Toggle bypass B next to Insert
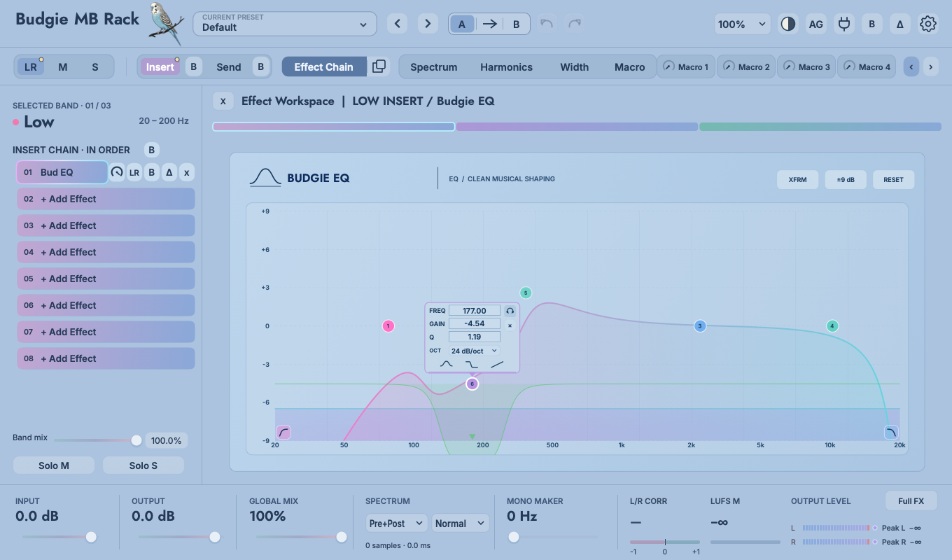The width and height of the screenshot is (952, 560). [x=194, y=66]
